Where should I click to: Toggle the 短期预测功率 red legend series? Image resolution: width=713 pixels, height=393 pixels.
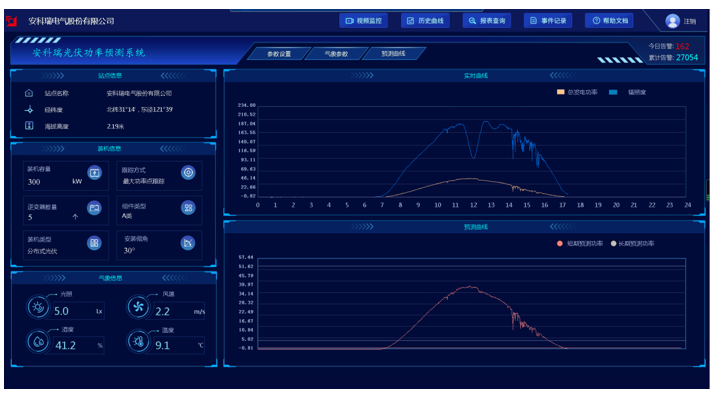click(580, 244)
